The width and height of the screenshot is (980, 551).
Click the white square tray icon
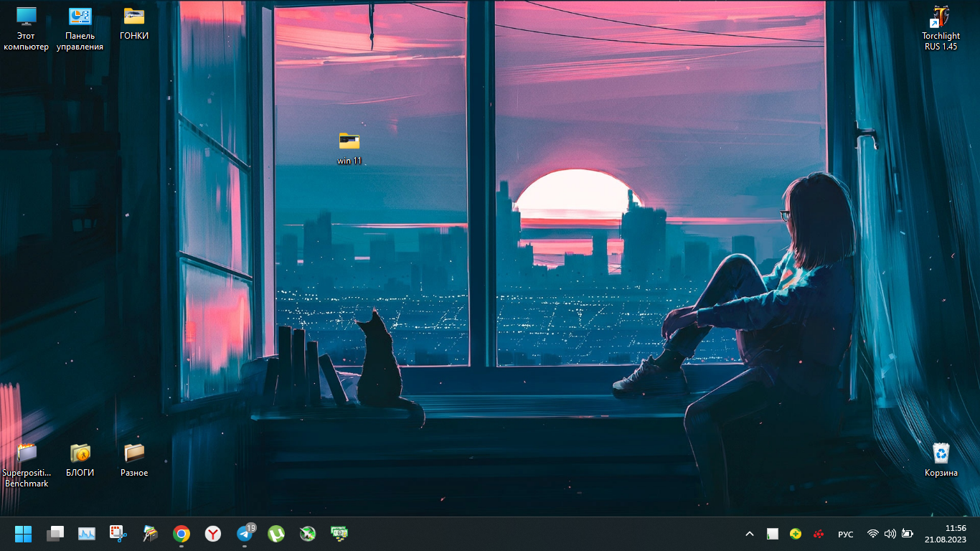tap(773, 534)
